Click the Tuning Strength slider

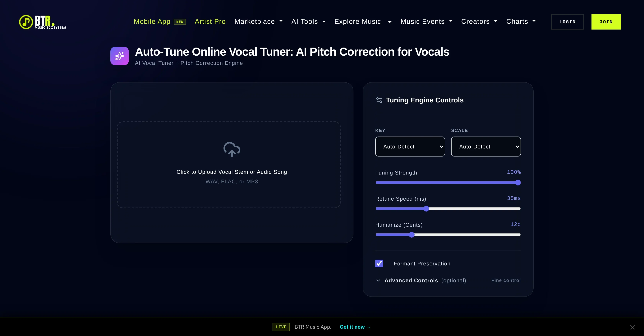coord(448,183)
